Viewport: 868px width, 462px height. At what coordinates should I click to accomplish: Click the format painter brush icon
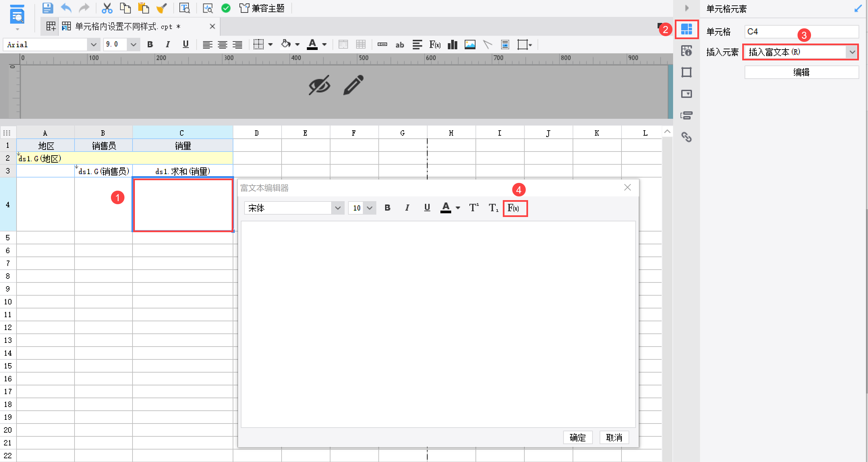[x=162, y=8]
